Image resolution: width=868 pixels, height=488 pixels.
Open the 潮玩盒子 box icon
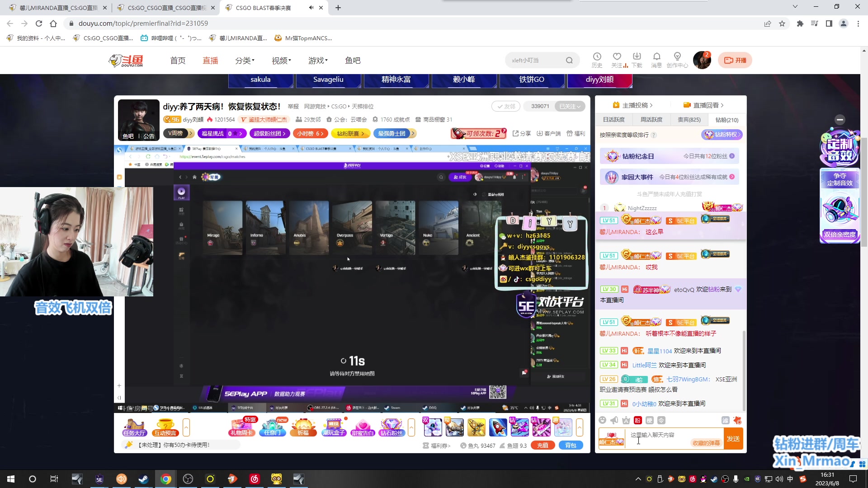(x=334, y=427)
